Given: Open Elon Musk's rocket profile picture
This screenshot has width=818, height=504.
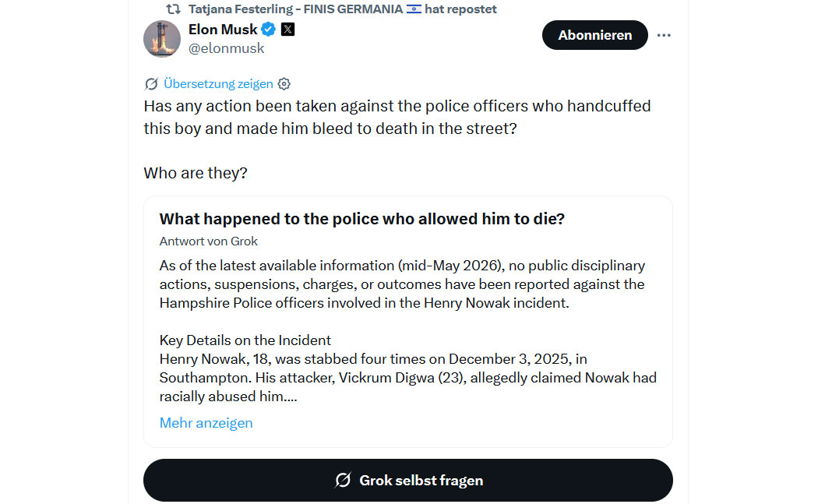Looking at the screenshot, I should (162, 39).
